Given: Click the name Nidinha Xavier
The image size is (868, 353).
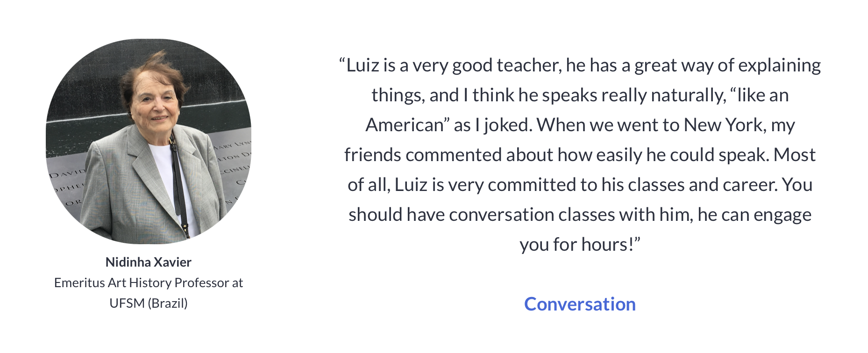Looking at the screenshot, I should pyautogui.click(x=149, y=262).
